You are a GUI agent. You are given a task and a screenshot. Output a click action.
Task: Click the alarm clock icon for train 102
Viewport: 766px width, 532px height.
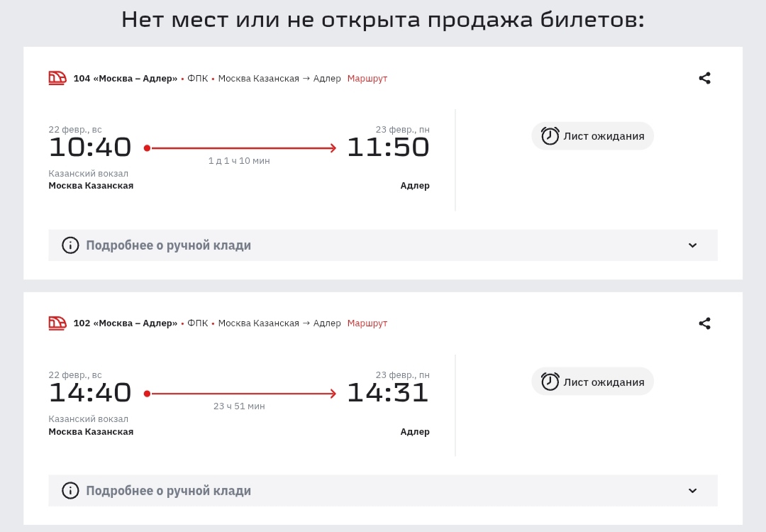coord(550,382)
